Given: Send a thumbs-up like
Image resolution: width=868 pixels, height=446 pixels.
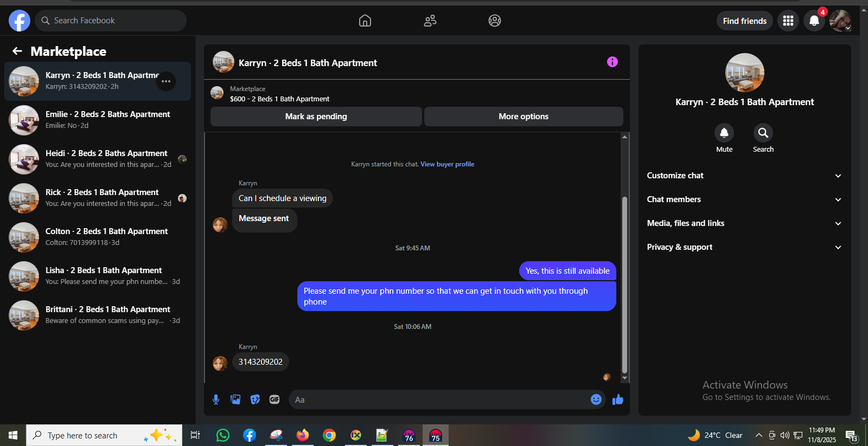Looking at the screenshot, I should click(x=618, y=399).
